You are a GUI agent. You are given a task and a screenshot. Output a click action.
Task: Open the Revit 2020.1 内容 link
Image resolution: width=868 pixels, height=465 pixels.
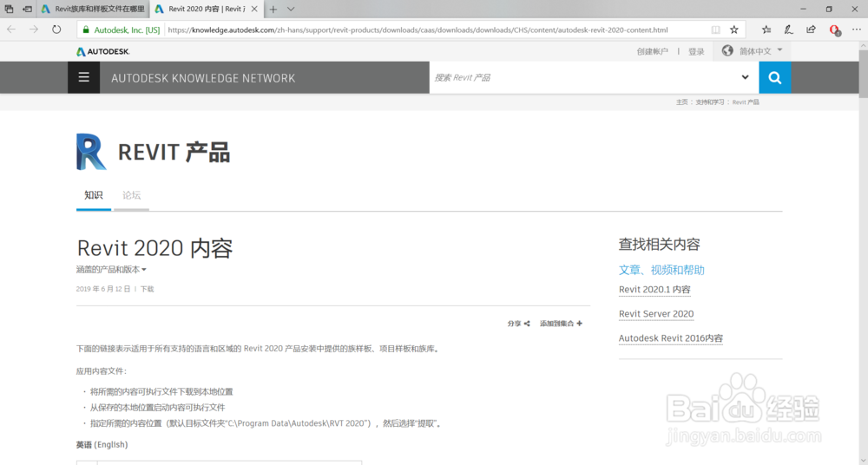click(x=654, y=290)
